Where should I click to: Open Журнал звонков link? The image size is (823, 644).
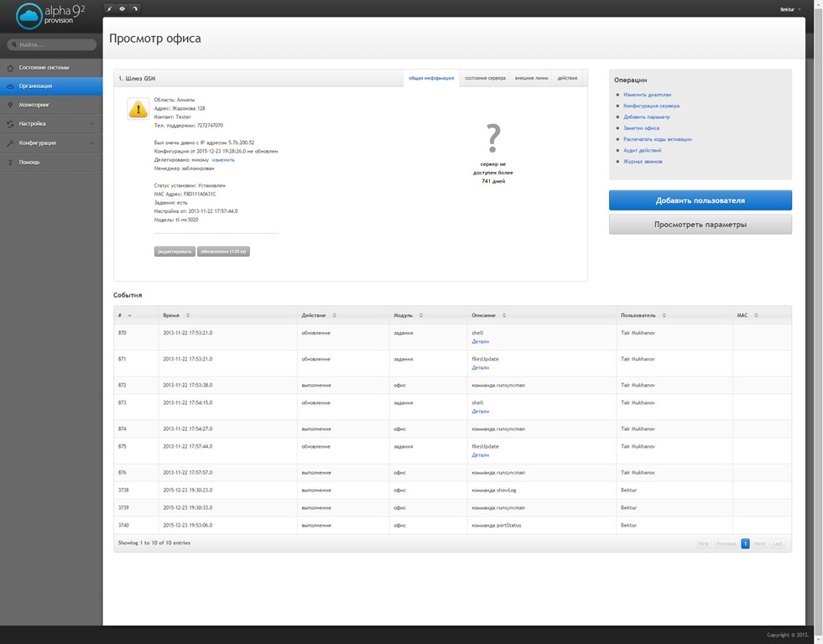coord(643,162)
